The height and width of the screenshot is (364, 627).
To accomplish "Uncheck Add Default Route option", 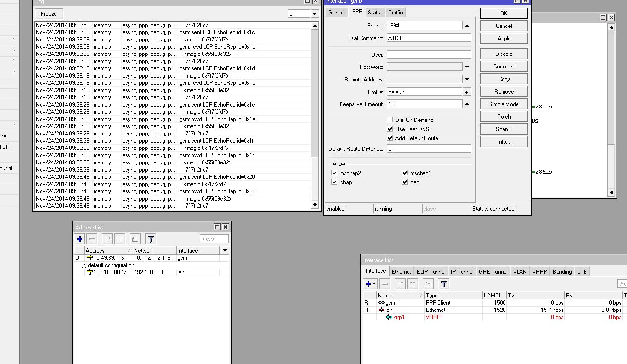I will pos(390,138).
